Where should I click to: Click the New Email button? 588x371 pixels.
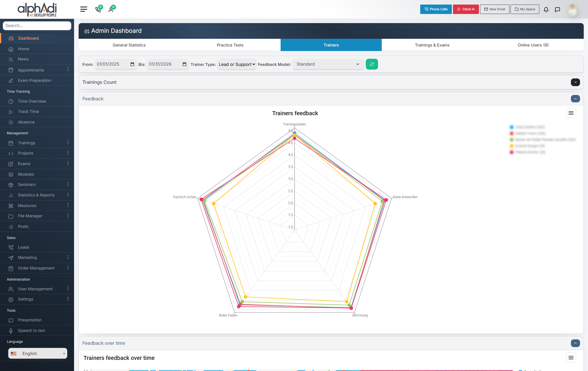495,9
